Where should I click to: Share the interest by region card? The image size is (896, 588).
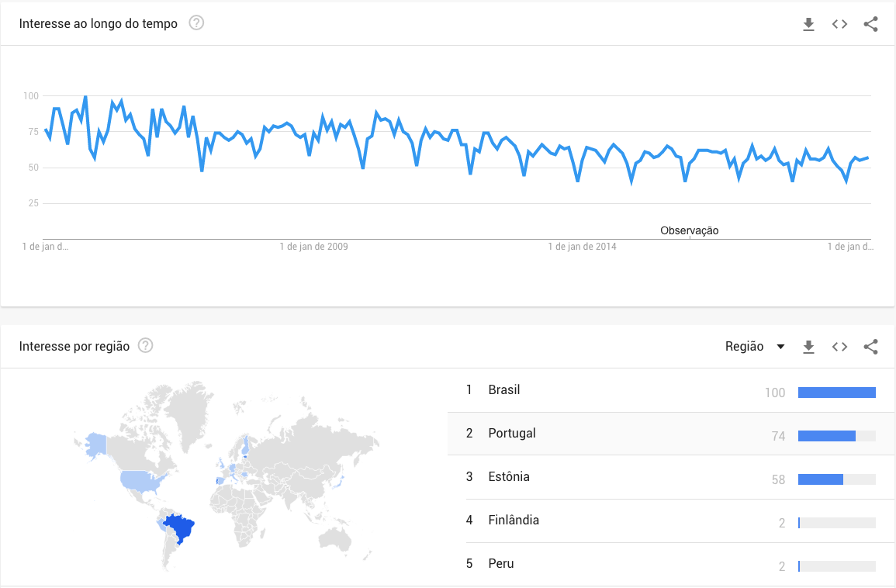(870, 347)
